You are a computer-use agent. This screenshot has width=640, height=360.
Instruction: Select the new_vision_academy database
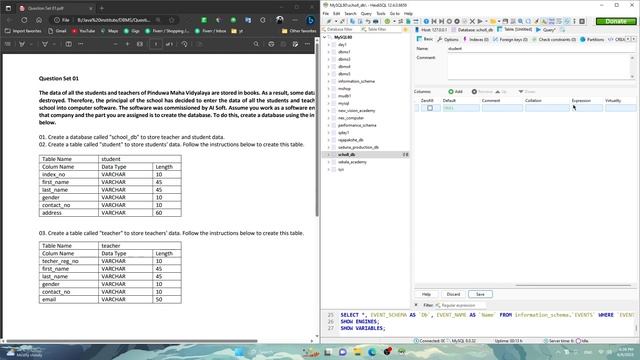click(356, 111)
